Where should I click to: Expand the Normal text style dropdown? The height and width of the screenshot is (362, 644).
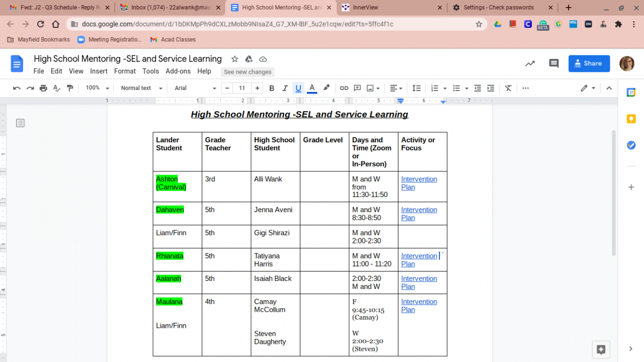tap(141, 88)
